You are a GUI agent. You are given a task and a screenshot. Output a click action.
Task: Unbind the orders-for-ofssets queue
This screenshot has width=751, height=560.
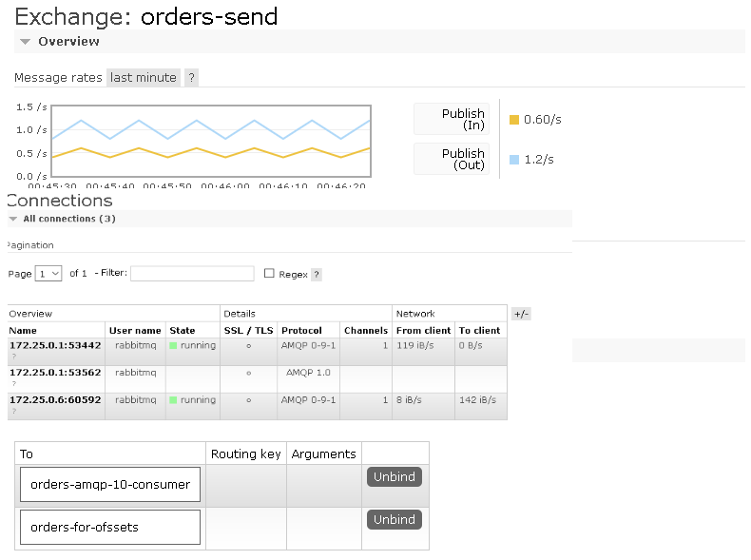[x=394, y=520]
